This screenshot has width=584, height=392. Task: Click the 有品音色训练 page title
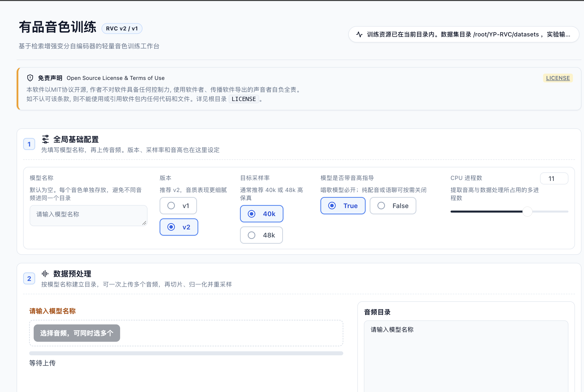pos(58,27)
